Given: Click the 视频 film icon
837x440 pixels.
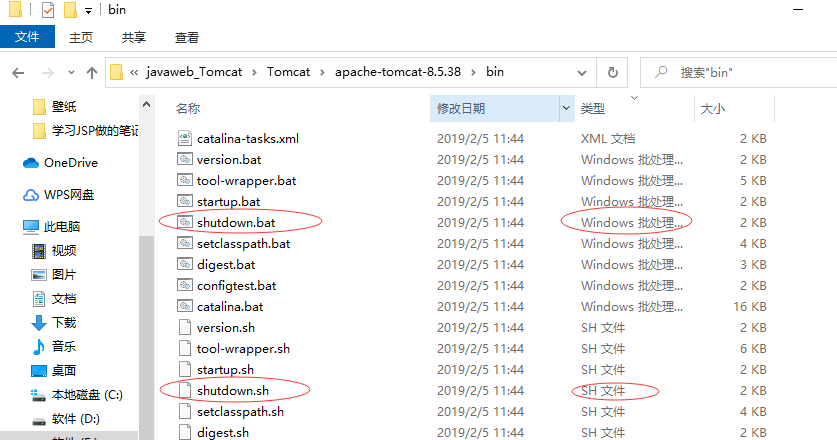Looking at the screenshot, I should 39,250.
